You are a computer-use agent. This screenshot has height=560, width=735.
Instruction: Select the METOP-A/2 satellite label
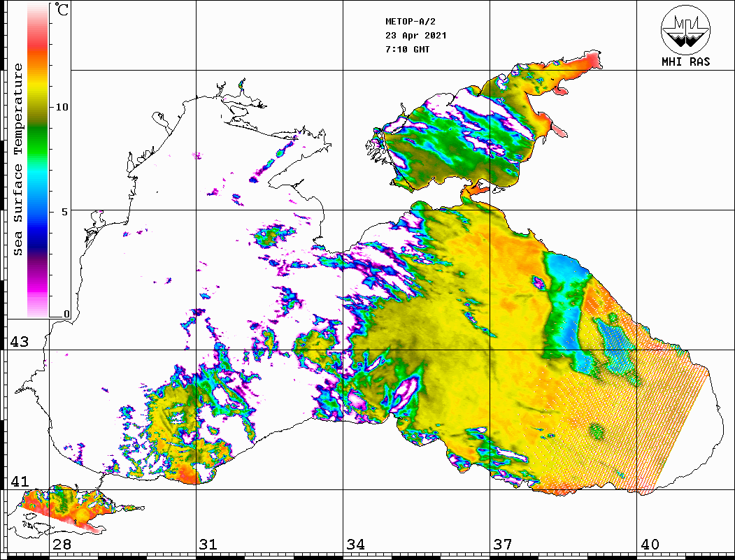point(415,22)
